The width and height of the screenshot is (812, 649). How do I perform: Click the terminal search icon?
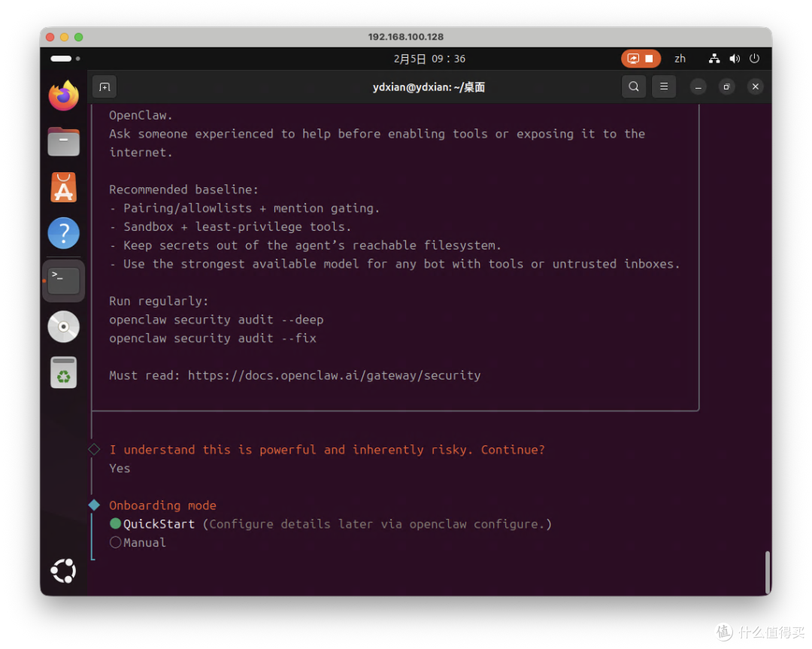pyautogui.click(x=633, y=86)
